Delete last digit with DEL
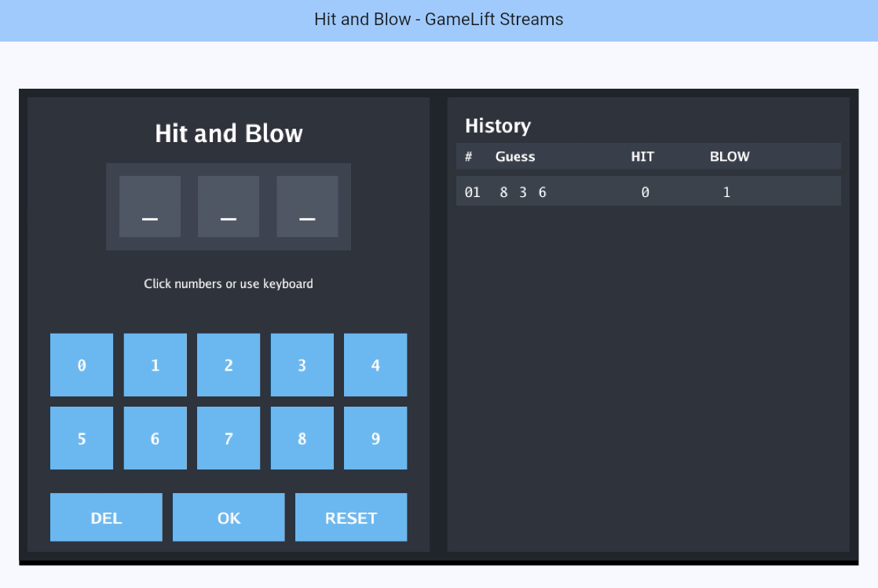878x588 pixels. tap(106, 517)
